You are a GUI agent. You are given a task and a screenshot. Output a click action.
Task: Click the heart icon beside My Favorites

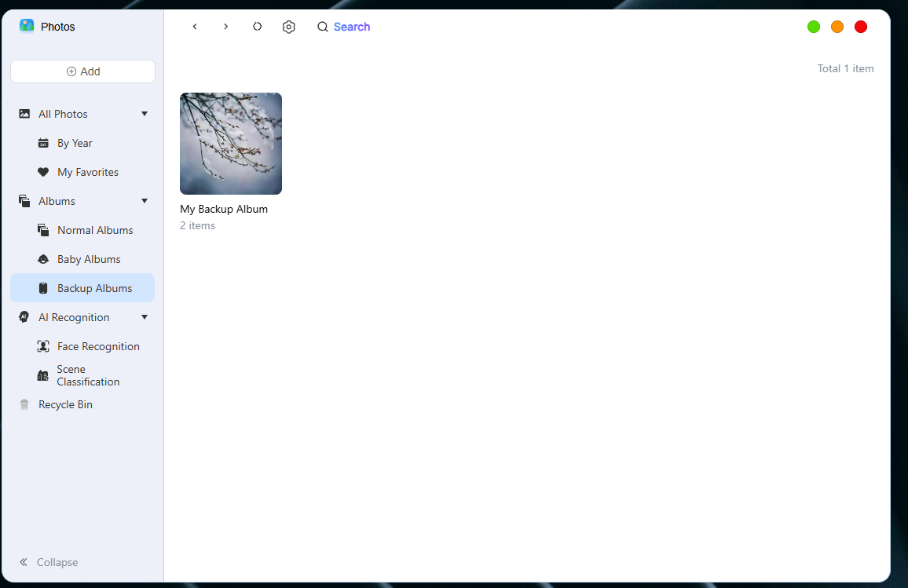pyautogui.click(x=43, y=172)
